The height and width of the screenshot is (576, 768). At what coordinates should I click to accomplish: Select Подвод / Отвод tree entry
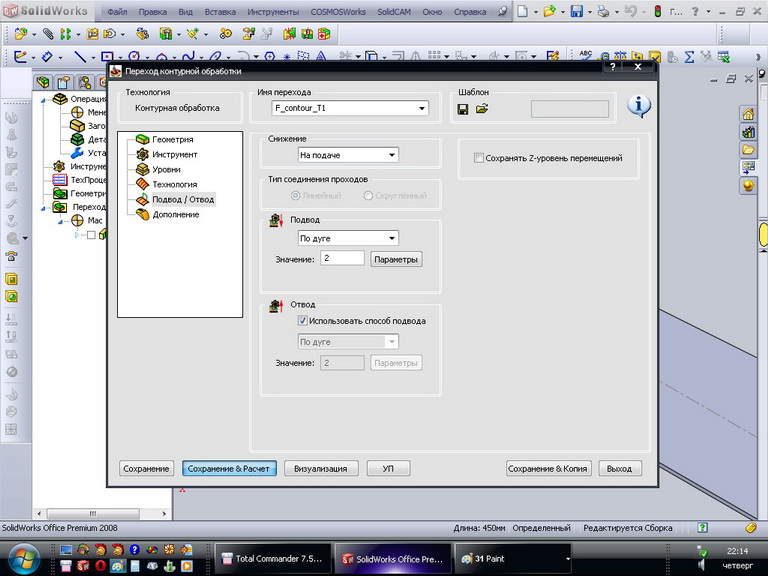(183, 199)
